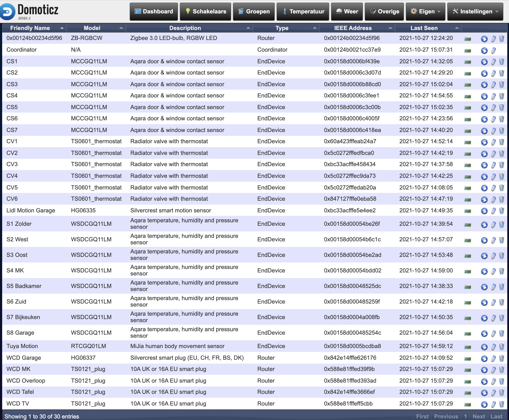The width and height of the screenshot is (509, 420).
Task: Edit S2 West using the pencil icon
Action: pyautogui.click(x=493, y=240)
